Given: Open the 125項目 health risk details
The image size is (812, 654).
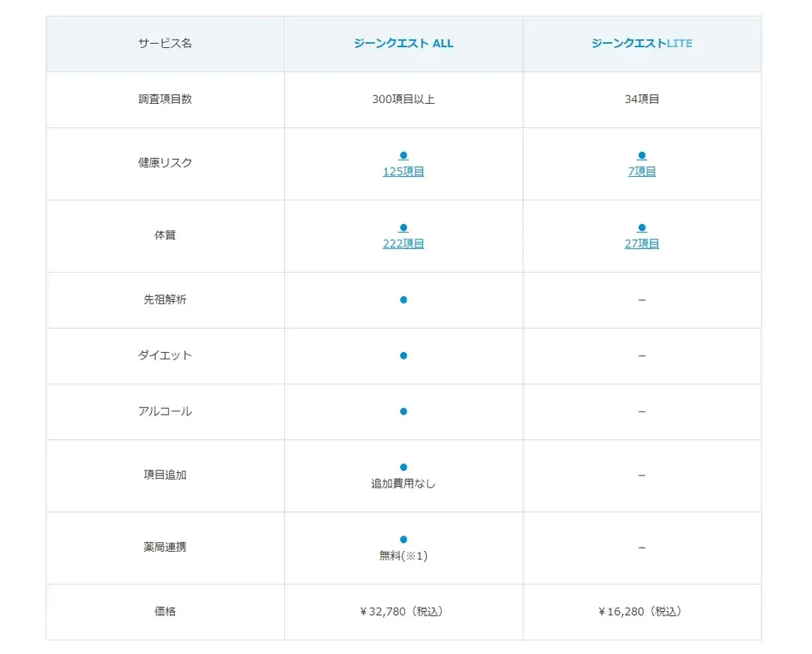Looking at the screenshot, I should [x=403, y=171].
